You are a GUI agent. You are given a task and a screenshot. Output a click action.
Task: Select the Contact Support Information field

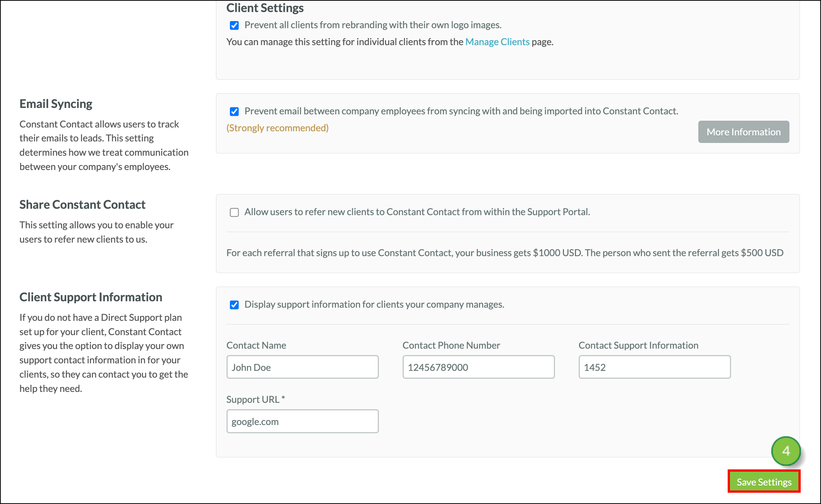655,367
